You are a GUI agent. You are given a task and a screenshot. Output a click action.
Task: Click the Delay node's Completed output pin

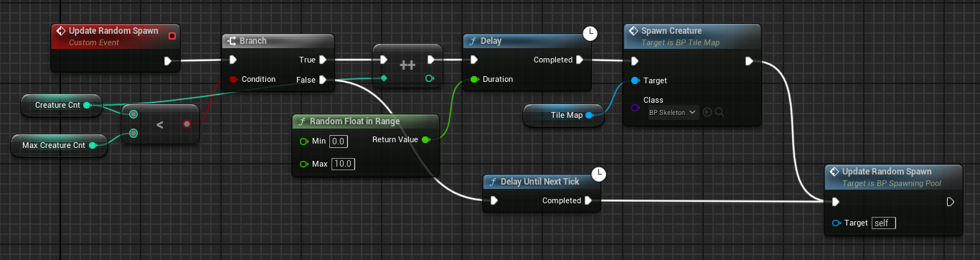tap(580, 60)
